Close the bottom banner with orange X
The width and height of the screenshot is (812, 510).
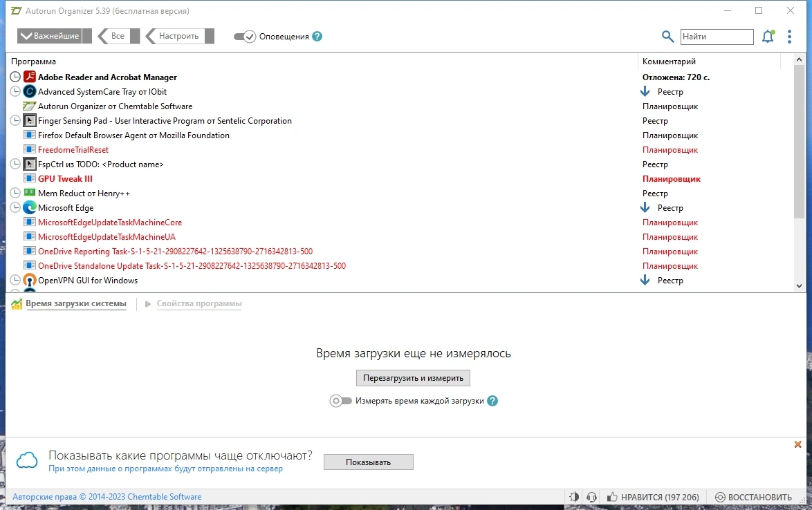coord(797,444)
